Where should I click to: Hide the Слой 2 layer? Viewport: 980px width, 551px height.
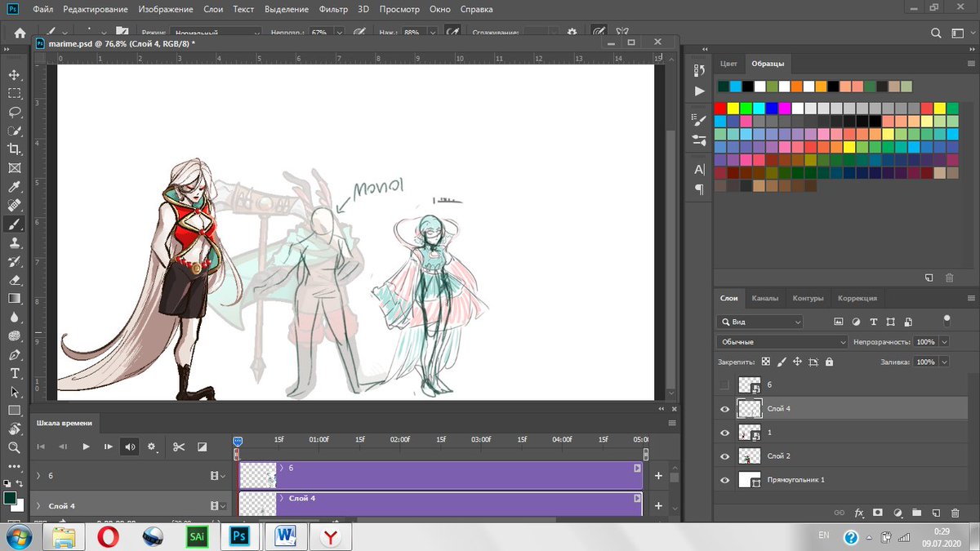click(x=724, y=456)
